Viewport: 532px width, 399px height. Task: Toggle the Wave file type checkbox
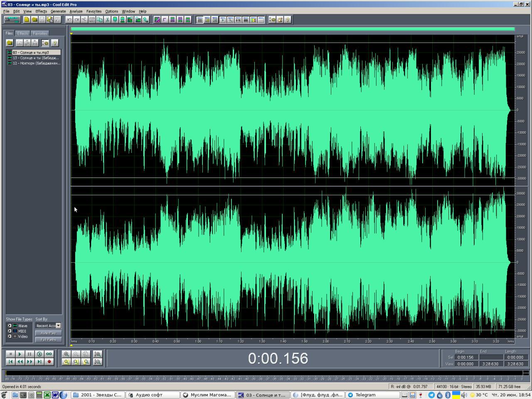pos(10,326)
